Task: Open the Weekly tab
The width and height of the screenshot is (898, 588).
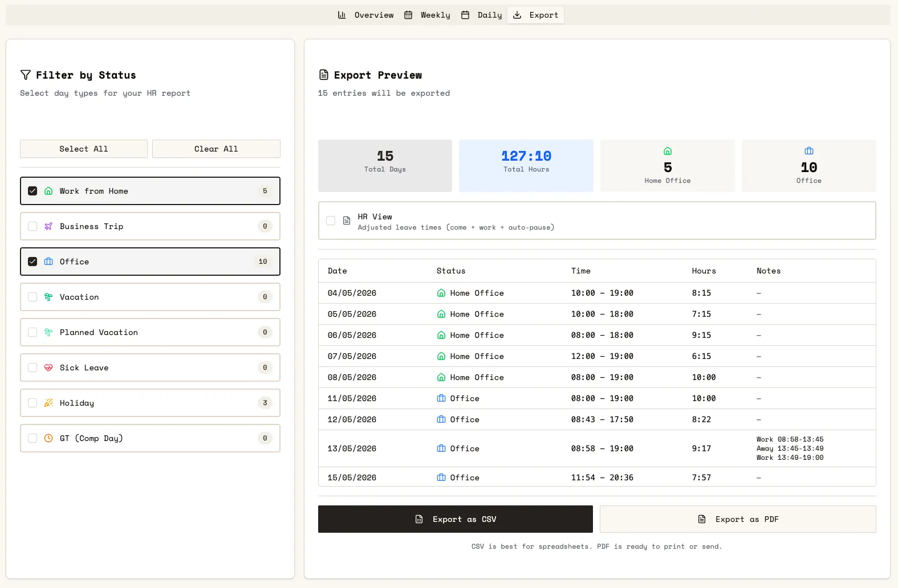Action: (427, 15)
